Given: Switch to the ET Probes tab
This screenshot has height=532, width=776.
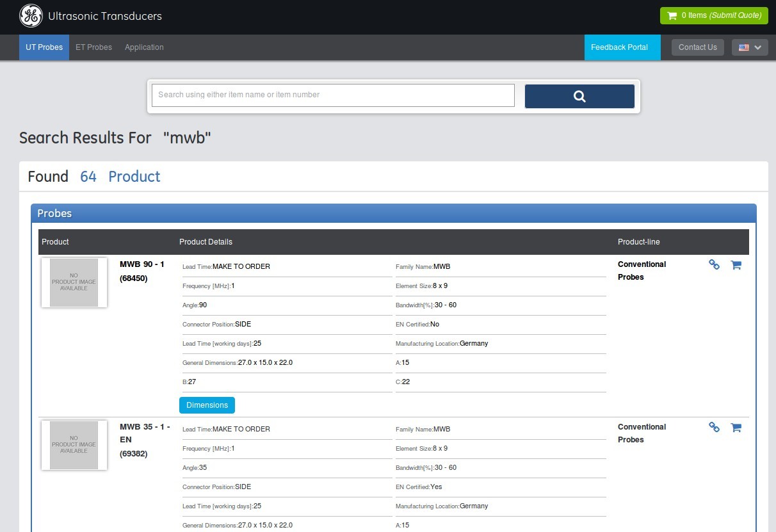Looking at the screenshot, I should [93, 47].
